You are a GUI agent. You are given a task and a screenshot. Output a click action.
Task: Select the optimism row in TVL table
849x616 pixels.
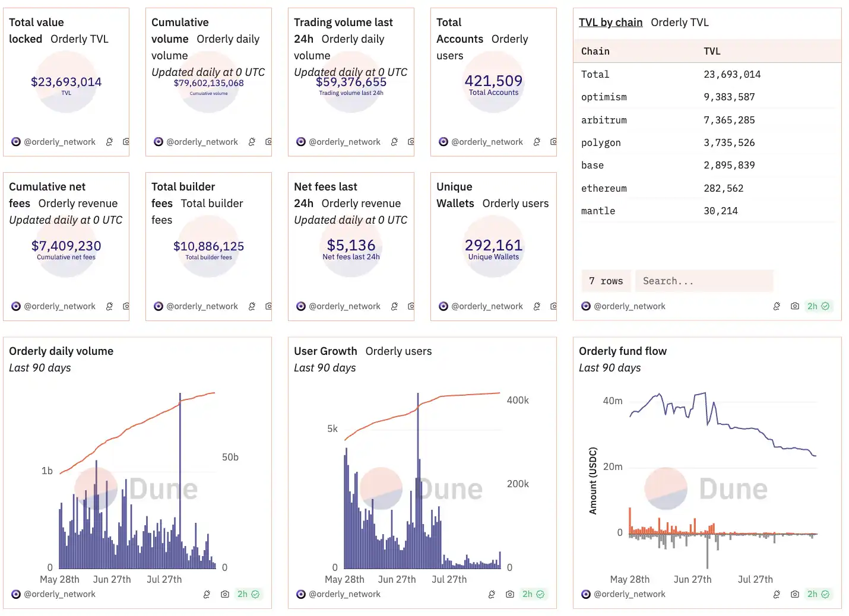pos(604,97)
